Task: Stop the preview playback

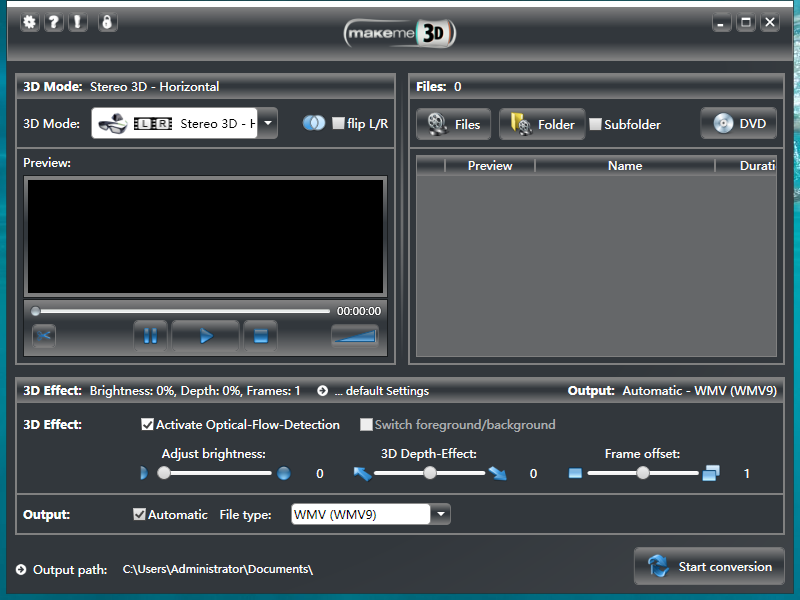Action: (260, 336)
